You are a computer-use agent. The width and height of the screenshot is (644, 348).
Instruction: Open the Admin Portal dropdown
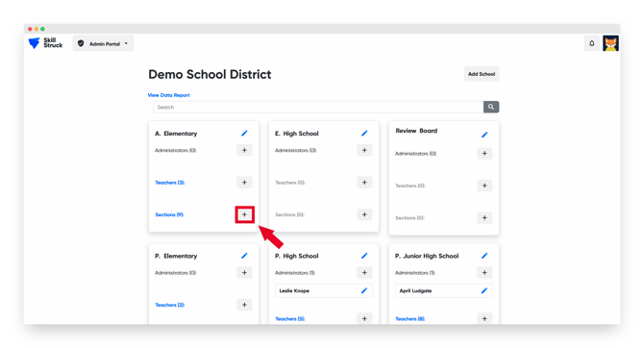click(103, 43)
